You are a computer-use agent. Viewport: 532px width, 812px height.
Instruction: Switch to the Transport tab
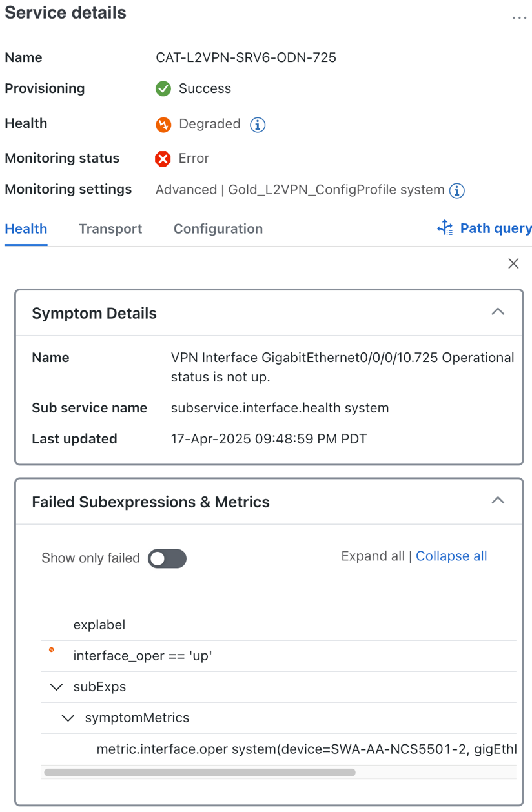(110, 229)
